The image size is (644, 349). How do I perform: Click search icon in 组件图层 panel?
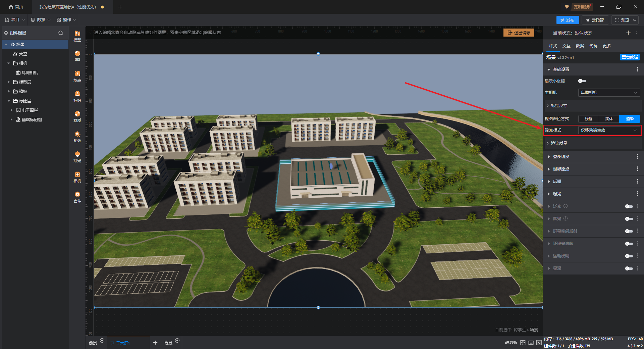tap(61, 33)
